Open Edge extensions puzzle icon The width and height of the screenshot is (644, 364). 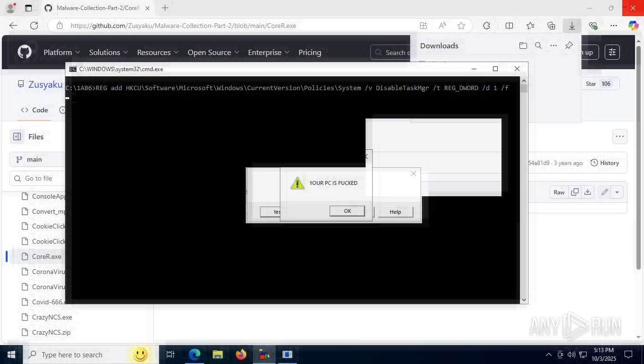pos(486,26)
